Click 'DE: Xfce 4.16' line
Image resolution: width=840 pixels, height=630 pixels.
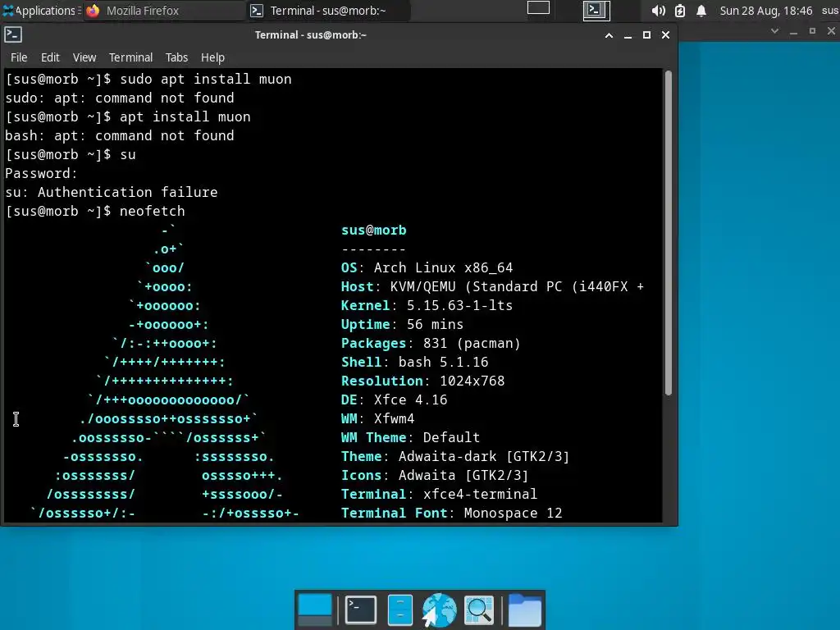395,400
